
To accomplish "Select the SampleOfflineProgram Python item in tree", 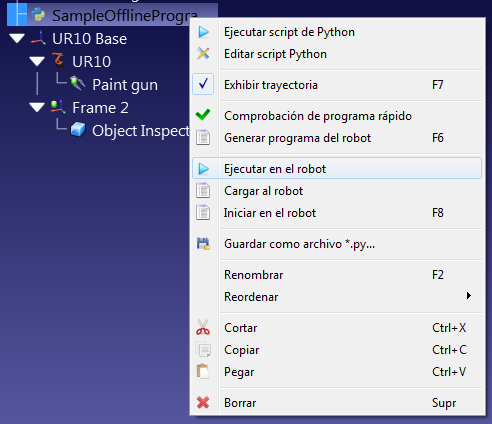I will click(125, 15).
